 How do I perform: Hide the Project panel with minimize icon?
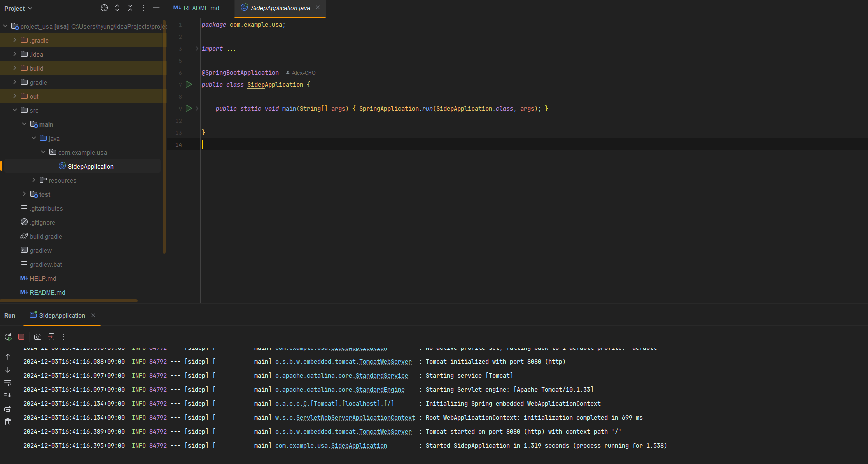[x=156, y=8]
